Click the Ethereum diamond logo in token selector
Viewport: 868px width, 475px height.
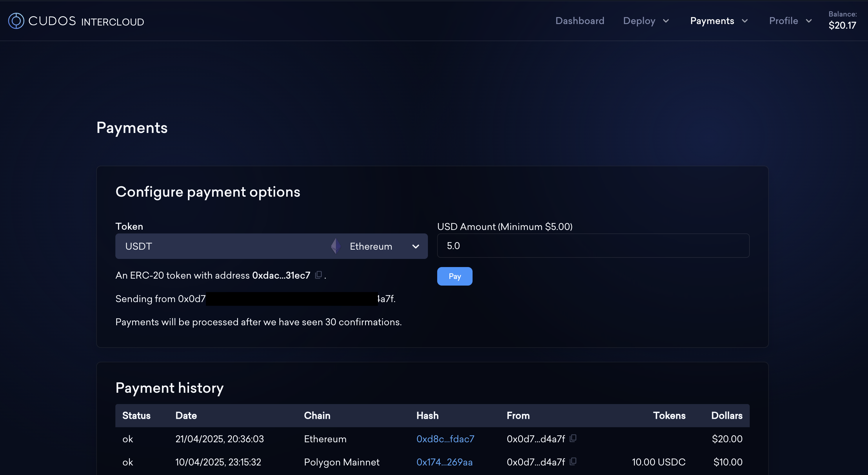click(336, 246)
